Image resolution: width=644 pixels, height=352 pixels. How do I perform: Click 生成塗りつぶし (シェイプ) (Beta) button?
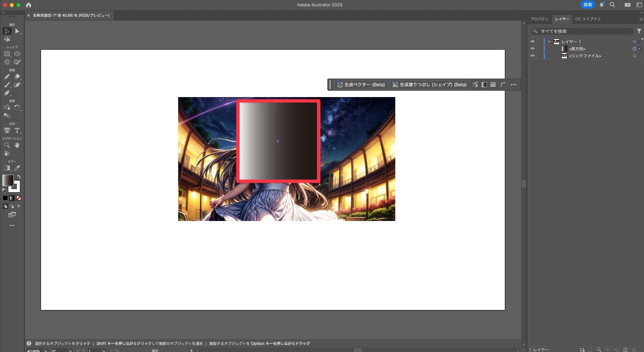[x=430, y=85]
